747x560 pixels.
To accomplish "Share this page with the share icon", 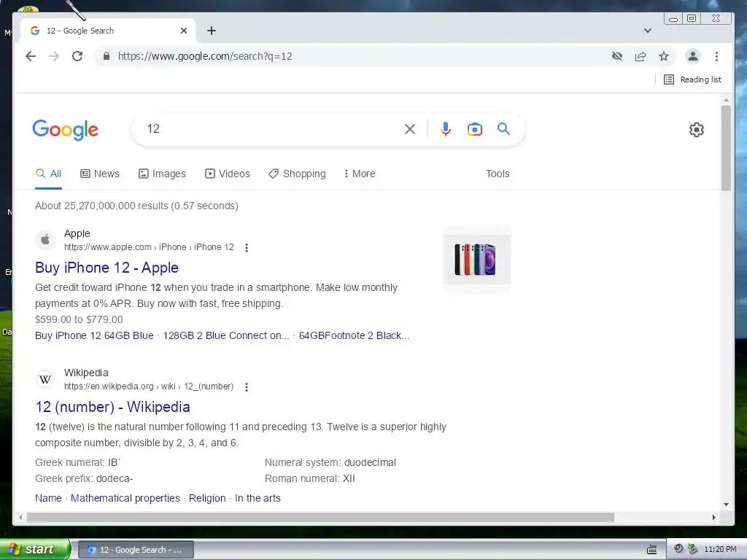I will click(x=640, y=56).
